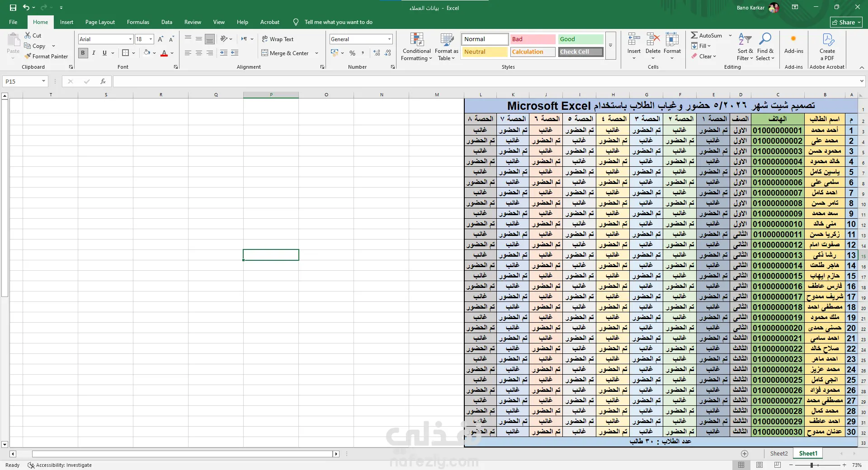The height and width of the screenshot is (470, 868).
Task: Click Insert Function fx icon
Action: pyautogui.click(x=103, y=81)
